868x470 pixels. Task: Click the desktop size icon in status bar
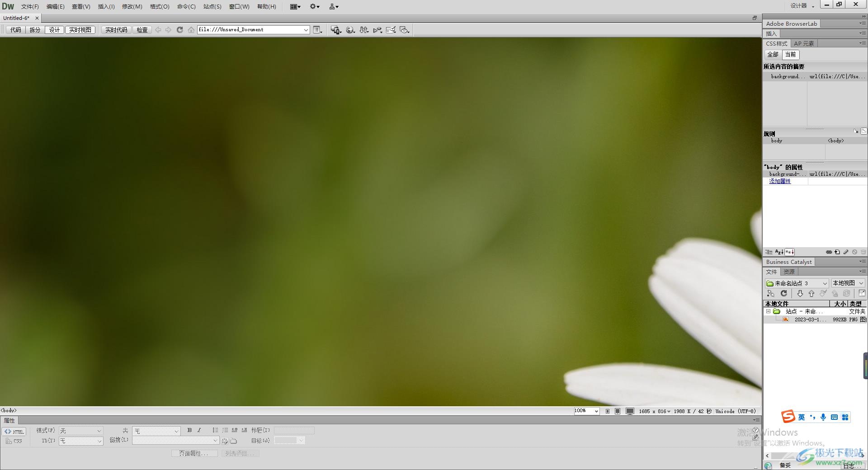(x=630, y=411)
